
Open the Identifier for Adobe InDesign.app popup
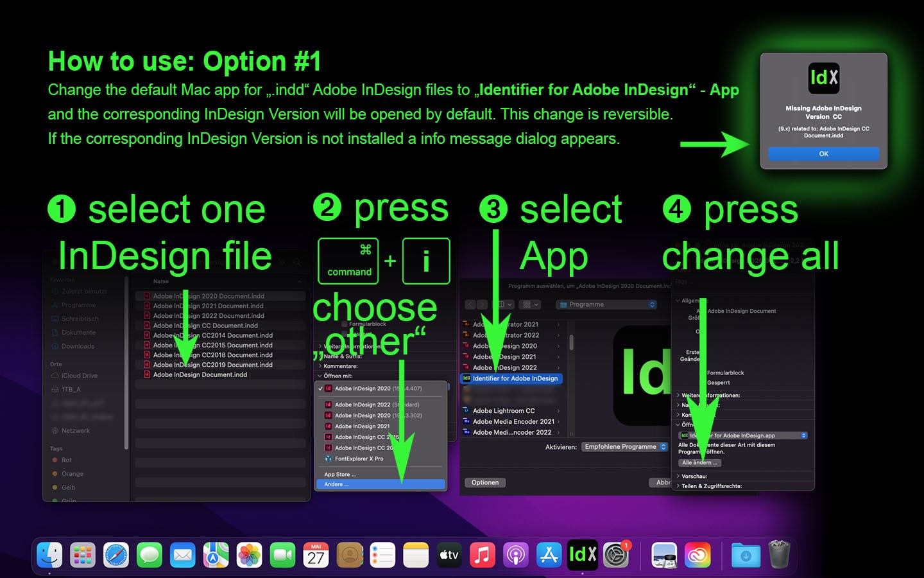[742, 435]
